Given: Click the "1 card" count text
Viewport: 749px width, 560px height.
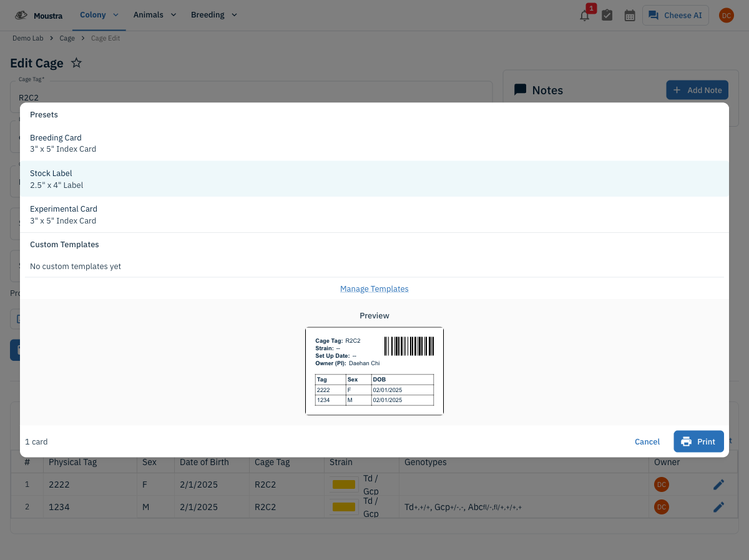Looking at the screenshot, I should (x=36, y=441).
